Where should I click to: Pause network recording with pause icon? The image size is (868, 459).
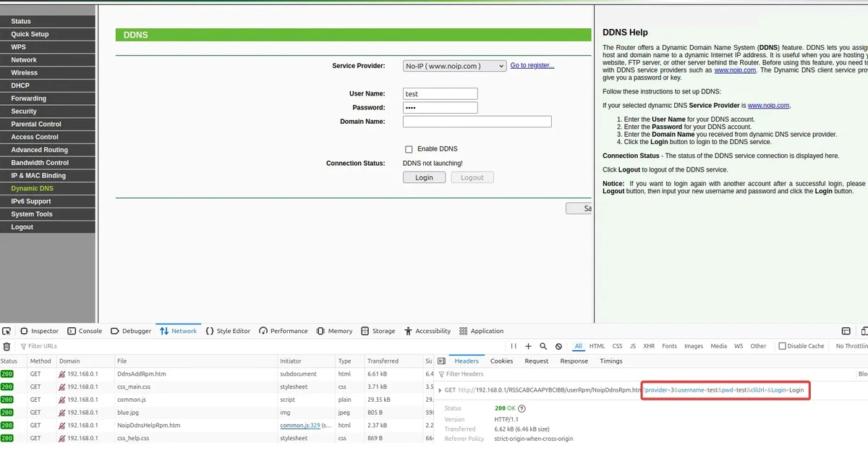point(514,346)
